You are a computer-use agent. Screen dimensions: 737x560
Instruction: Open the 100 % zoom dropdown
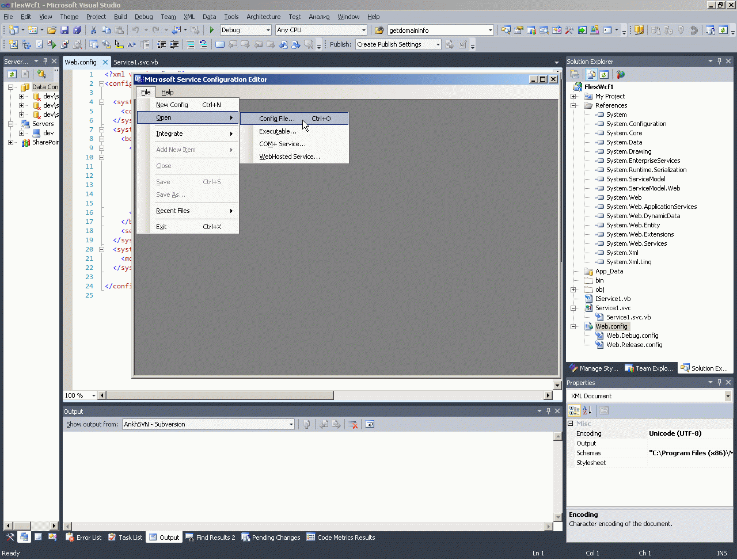coord(93,395)
